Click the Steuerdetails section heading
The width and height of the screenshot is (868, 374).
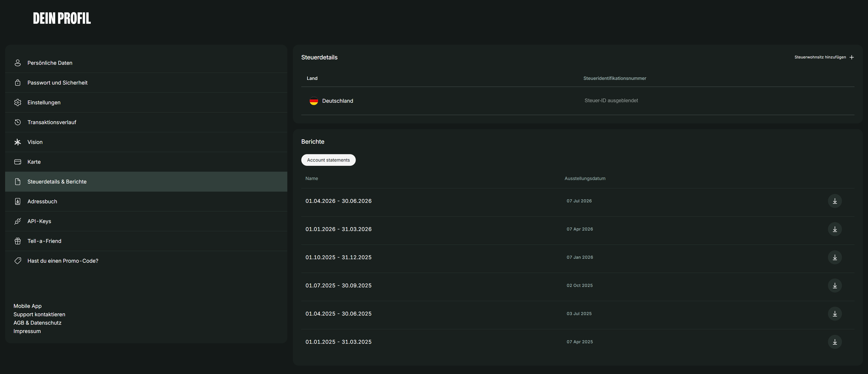pos(319,57)
